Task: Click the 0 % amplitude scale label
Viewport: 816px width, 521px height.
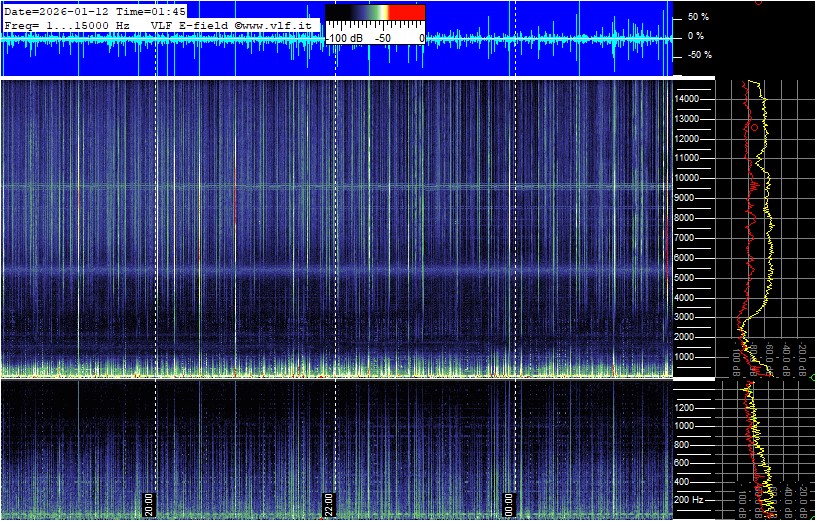Action: click(x=696, y=36)
